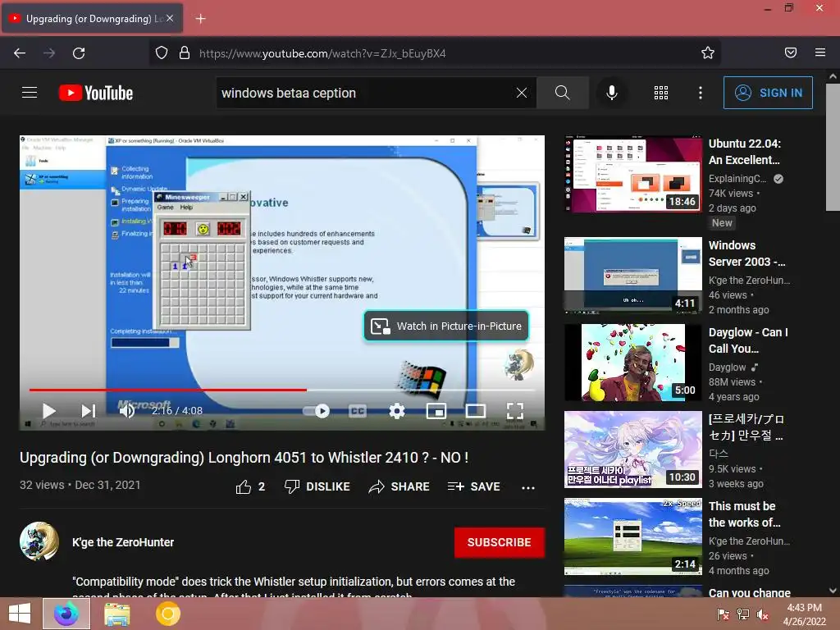Image resolution: width=840 pixels, height=630 pixels.
Task: Open Firefox application menu
Action: tap(820, 53)
